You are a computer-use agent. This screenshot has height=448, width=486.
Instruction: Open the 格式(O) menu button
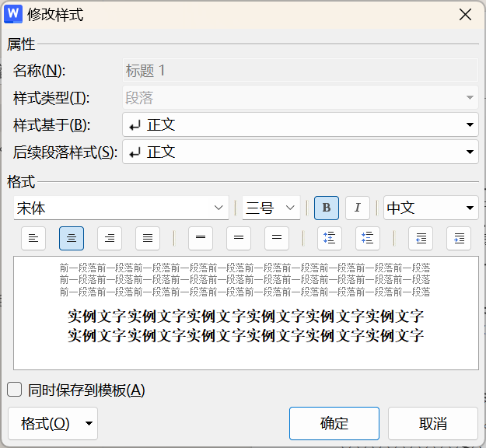(x=53, y=424)
